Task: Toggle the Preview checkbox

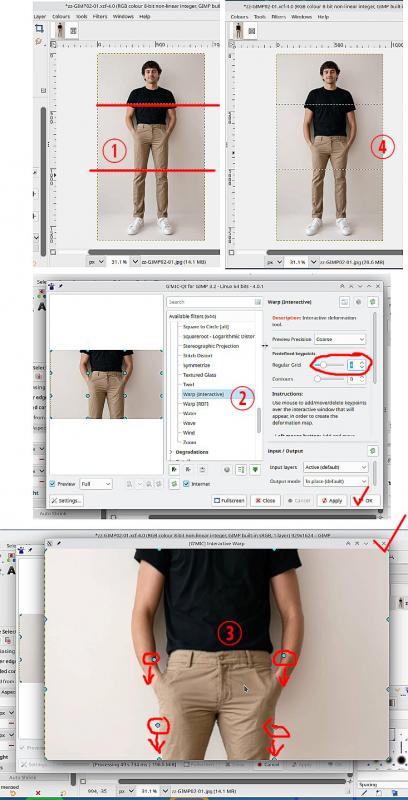Action: coord(53,484)
